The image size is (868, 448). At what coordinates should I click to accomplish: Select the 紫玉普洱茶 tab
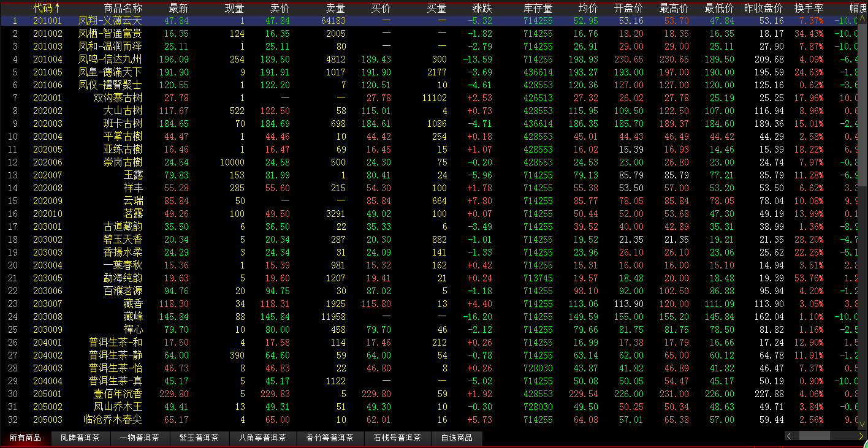point(199,438)
